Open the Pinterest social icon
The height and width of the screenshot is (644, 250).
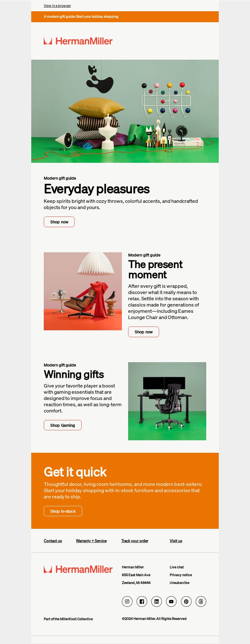coord(186,602)
